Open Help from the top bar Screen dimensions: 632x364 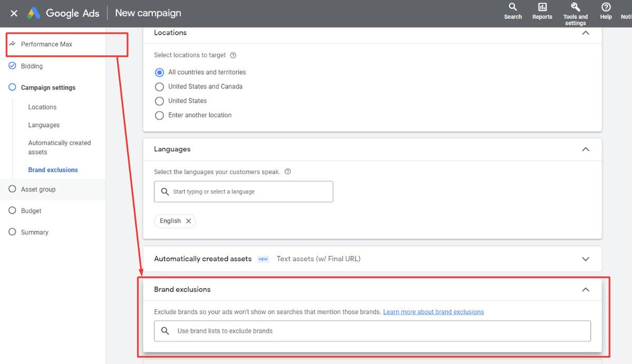(x=606, y=11)
